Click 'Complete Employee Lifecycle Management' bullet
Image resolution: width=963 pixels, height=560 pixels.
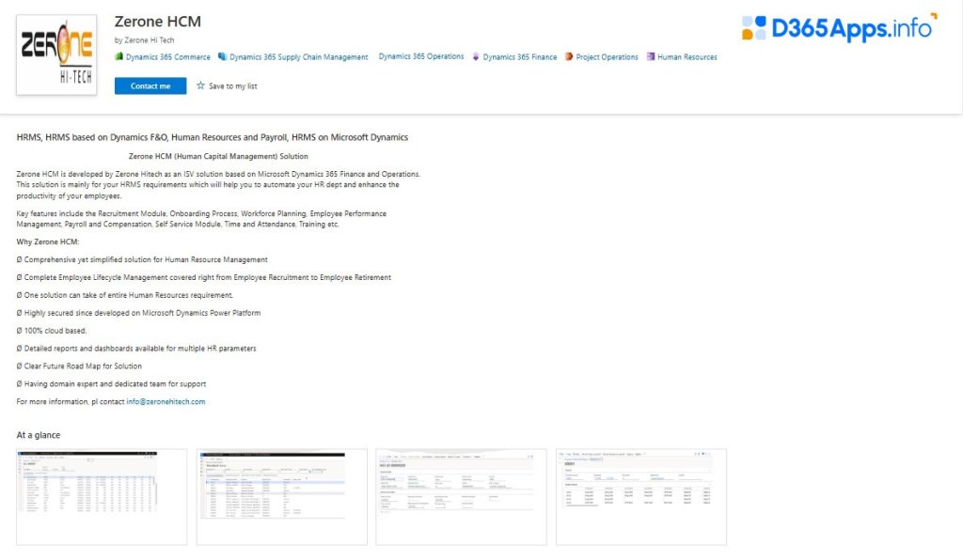204,277
